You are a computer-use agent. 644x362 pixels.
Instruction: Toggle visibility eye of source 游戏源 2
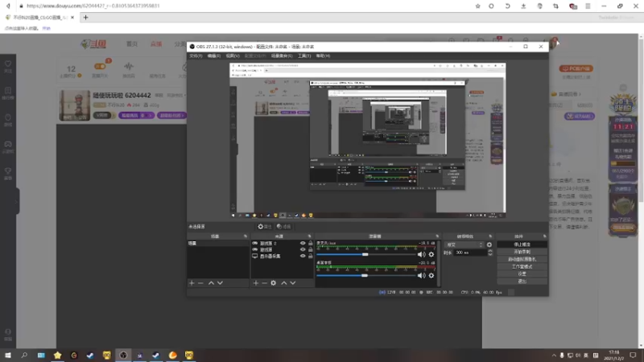click(303, 244)
